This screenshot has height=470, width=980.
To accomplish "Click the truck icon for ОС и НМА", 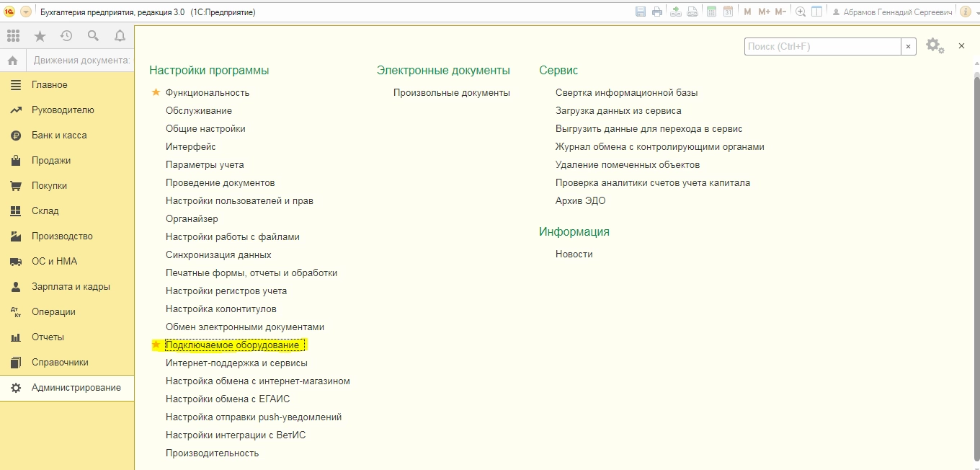I will 15,261.
